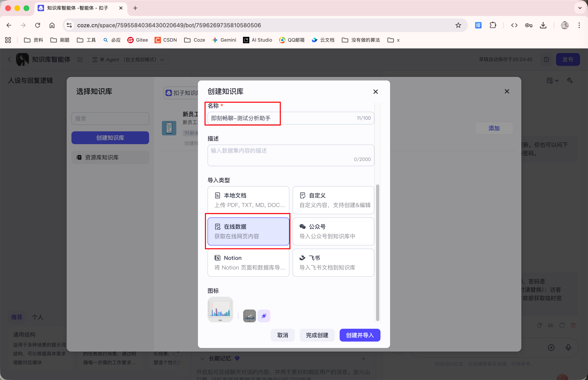Pick the Notion import type
This screenshot has width=588, height=380.
(x=248, y=262)
